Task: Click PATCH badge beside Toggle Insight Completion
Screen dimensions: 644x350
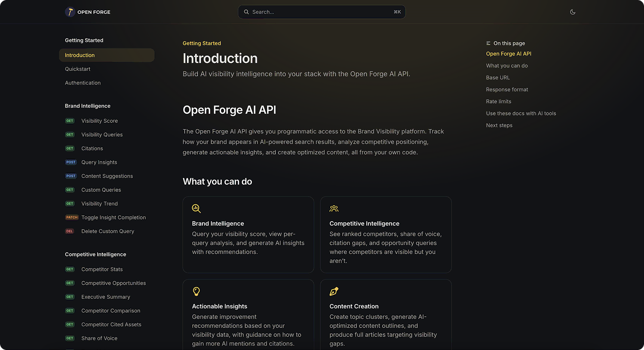Action: (x=72, y=218)
